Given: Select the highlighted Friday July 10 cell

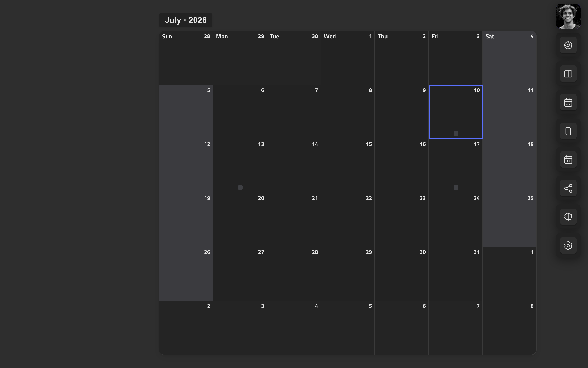Looking at the screenshot, I should pyautogui.click(x=455, y=112).
